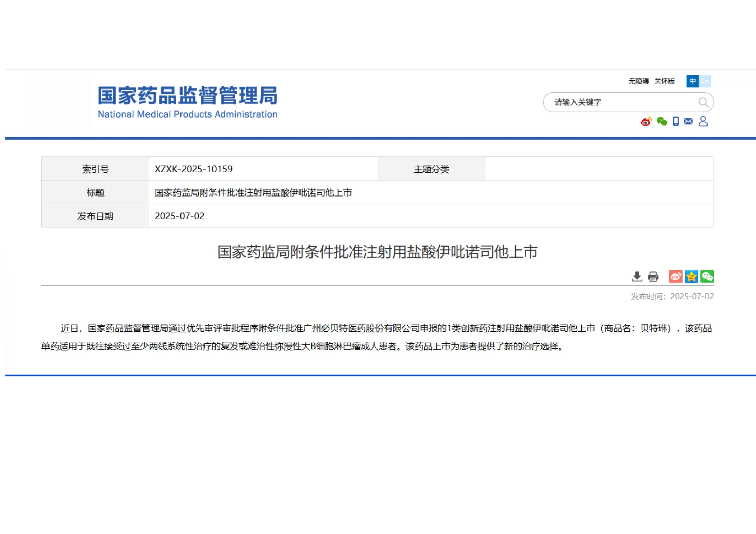Click the article title 国家药监局附条件批准注射用盐酸伊吡诺司他上市
The width and height of the screenshot is (756, 534).
coord(377,252)
